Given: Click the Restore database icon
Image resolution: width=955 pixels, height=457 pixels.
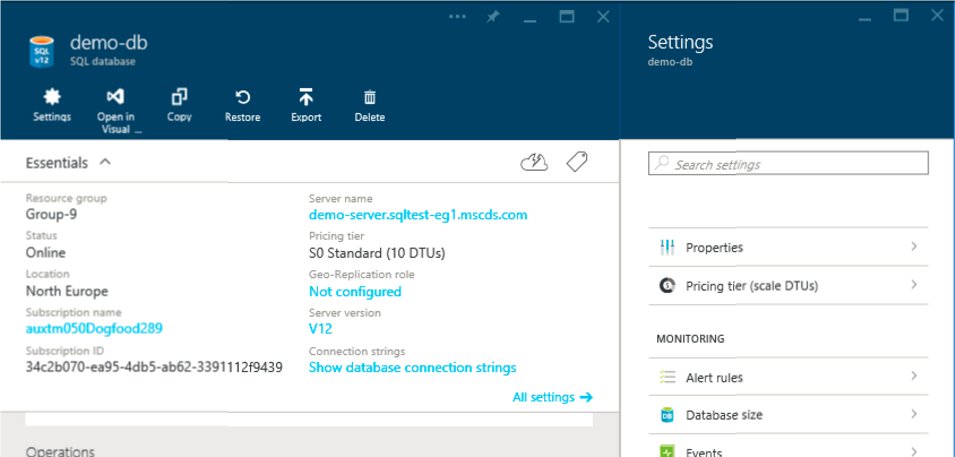Looking at the screenshot, I should 242,97.
